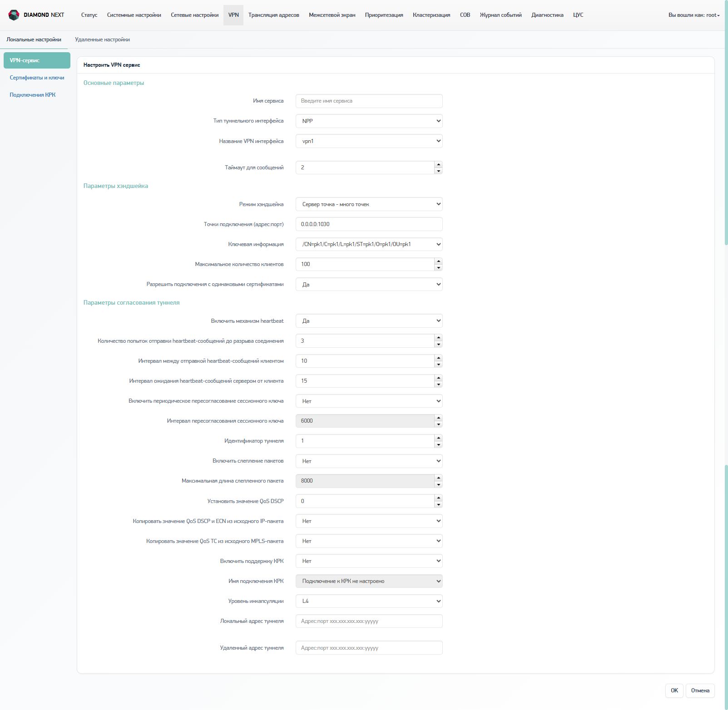Decrease heartbeat attempts count stepper
728x710 pixels.
(438, 345)
